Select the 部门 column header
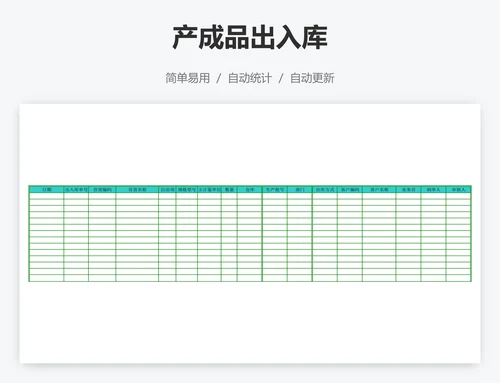This screenshot has height=383, width=500. pyautogui.click(x=300, y=190)
